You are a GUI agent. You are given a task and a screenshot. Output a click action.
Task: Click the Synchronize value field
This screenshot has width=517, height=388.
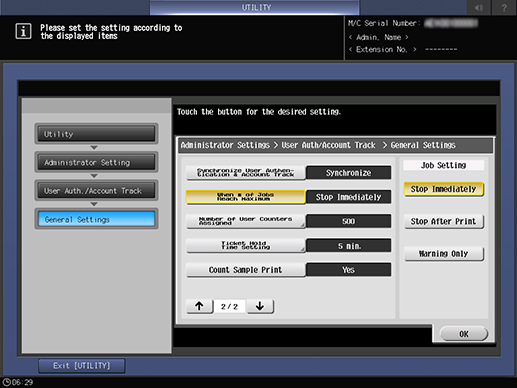[x=348, y=173]
